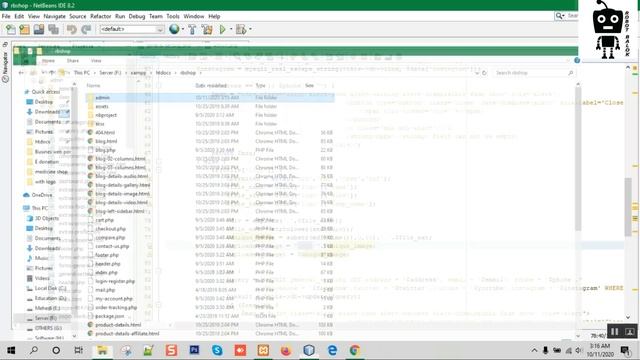This screenshot has height=360, width=640.
Task: Click the Undo arrow in NetBeans toolbar
Action: [72, 29]
